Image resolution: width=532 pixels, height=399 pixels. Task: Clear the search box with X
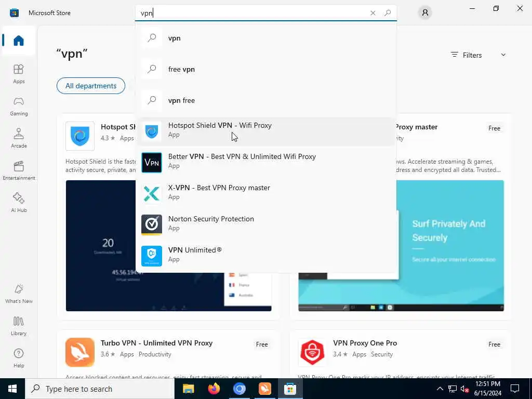click(373, 13)
